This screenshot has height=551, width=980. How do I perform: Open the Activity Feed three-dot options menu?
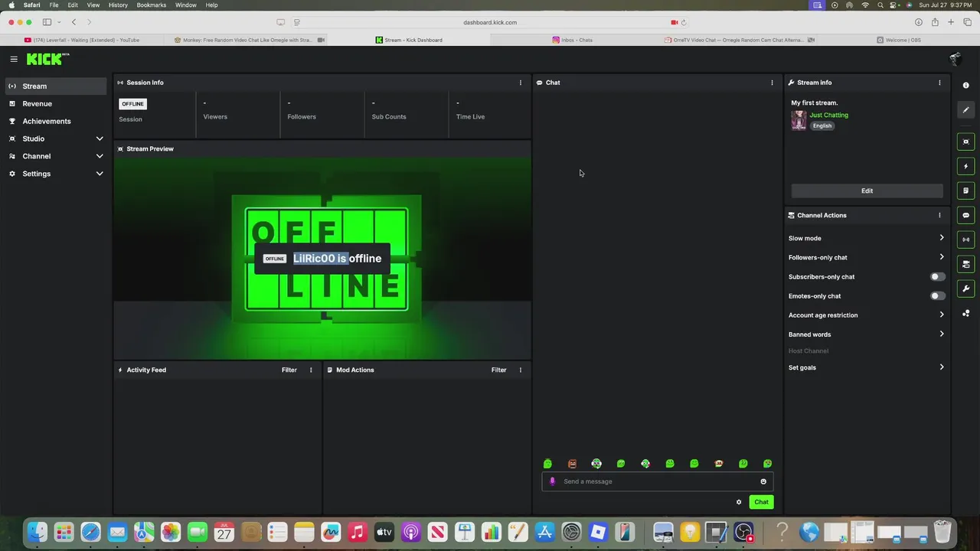[311, 370]
